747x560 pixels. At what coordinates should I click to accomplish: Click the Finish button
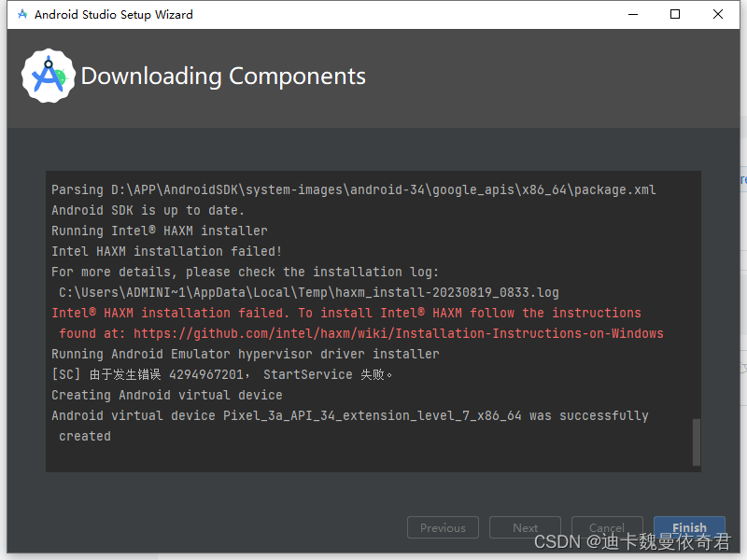tap(689, 527)
